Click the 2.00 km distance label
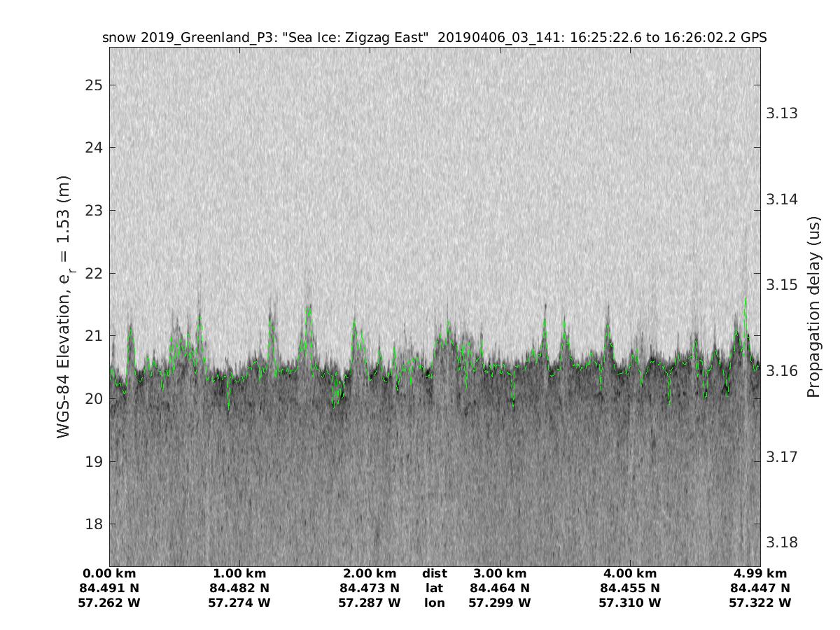 [370, 573]
